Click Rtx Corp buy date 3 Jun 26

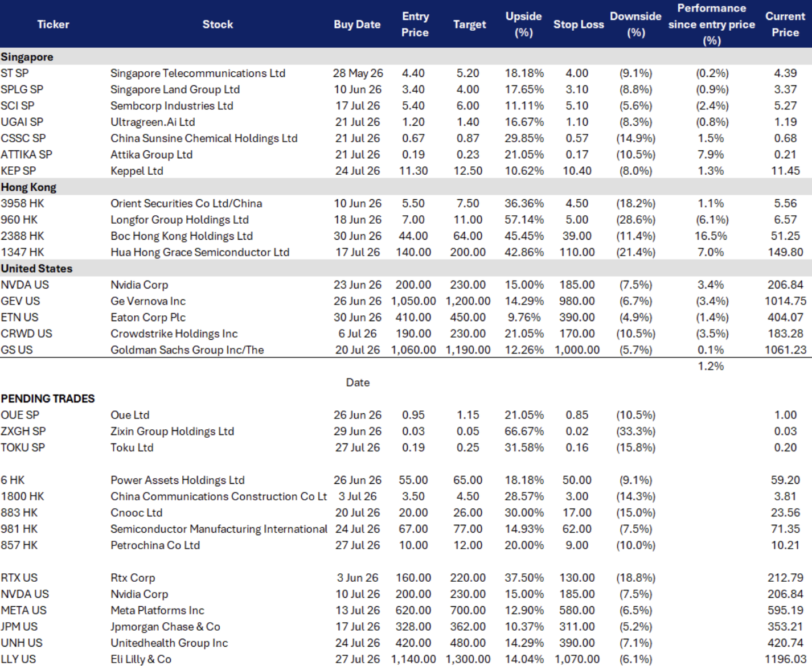(358, 578)
